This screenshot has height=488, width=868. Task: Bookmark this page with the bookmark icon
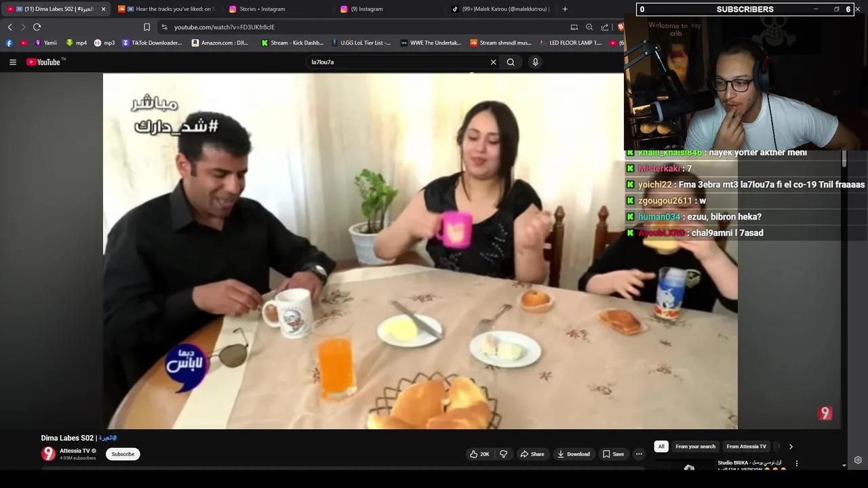coord(146,27)
